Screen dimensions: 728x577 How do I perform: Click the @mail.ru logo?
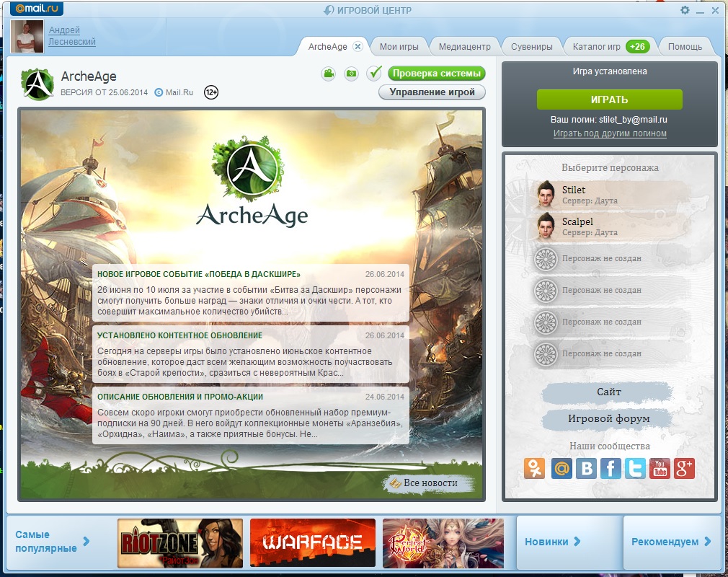[x=37, y=9]
